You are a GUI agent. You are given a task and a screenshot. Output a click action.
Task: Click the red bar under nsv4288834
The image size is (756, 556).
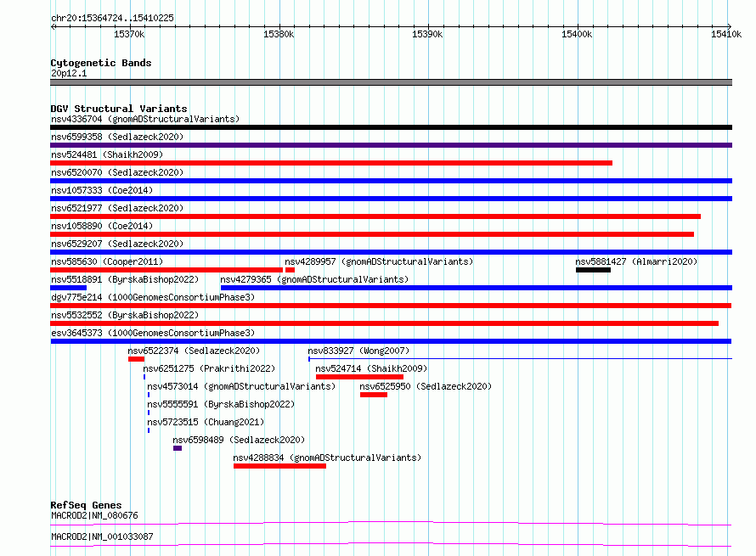[x=280, y=466]
